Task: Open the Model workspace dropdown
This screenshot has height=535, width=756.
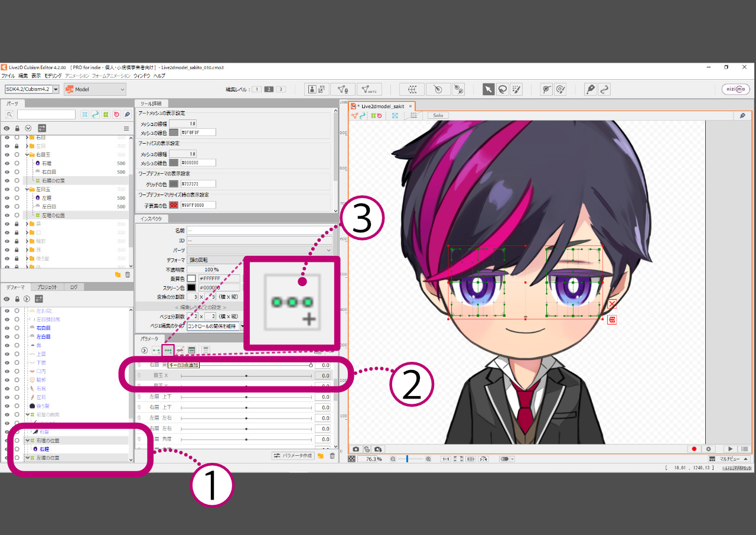Action: click(95, 89)
